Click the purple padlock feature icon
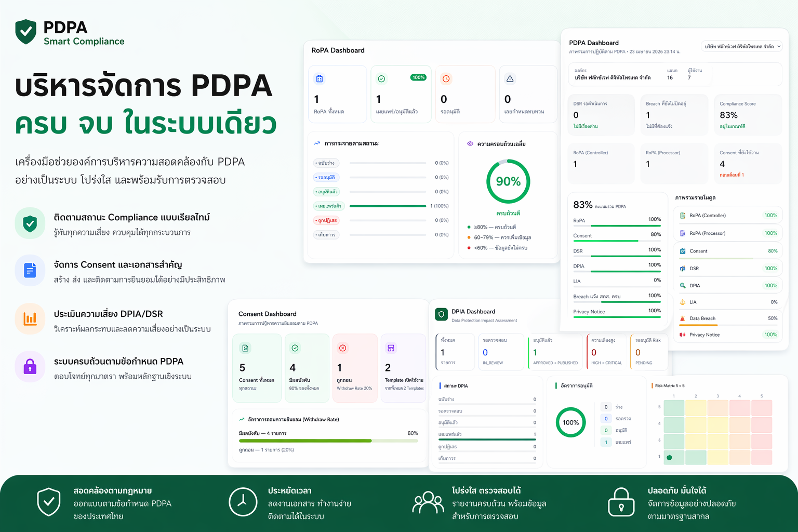This screenshot has height=532, width=798. click(x=30, y=366)
